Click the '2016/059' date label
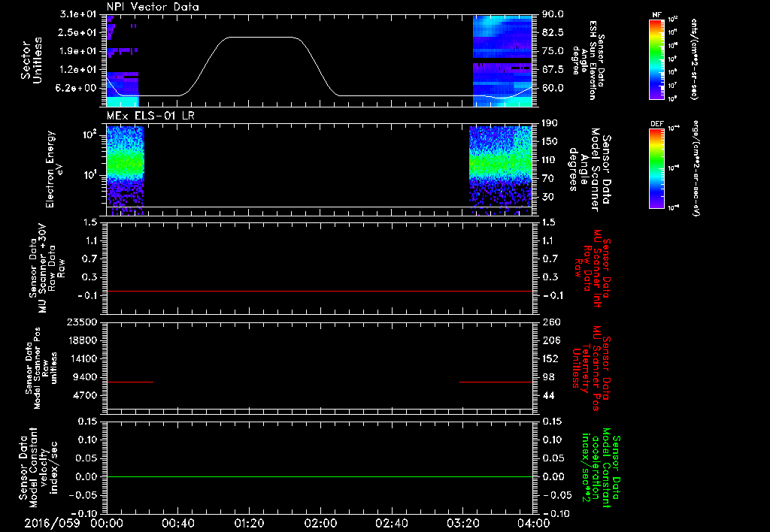The image size is (770, 532). 52,523
